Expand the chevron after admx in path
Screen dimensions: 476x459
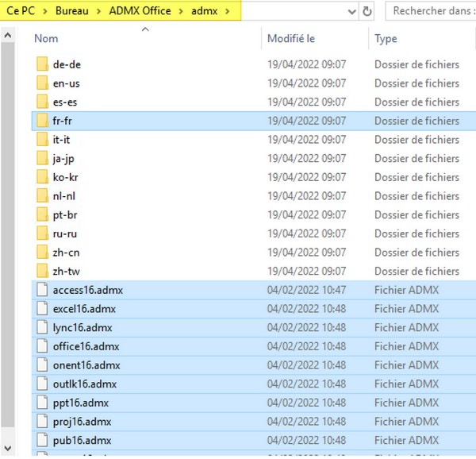[x=228, y=11]
